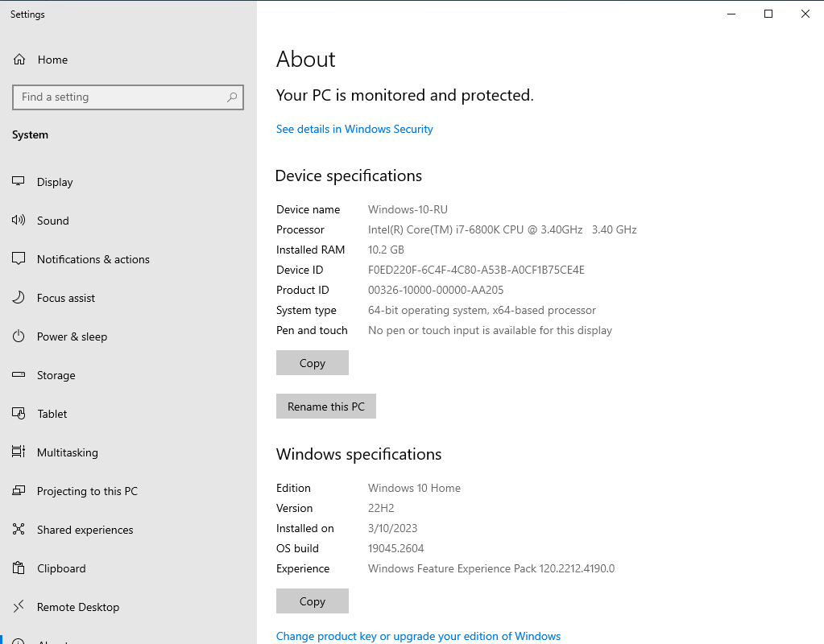Screen dimensions: 824x644
Task: Focus the Find a setting search field
Action: click(x=128, y=97)
